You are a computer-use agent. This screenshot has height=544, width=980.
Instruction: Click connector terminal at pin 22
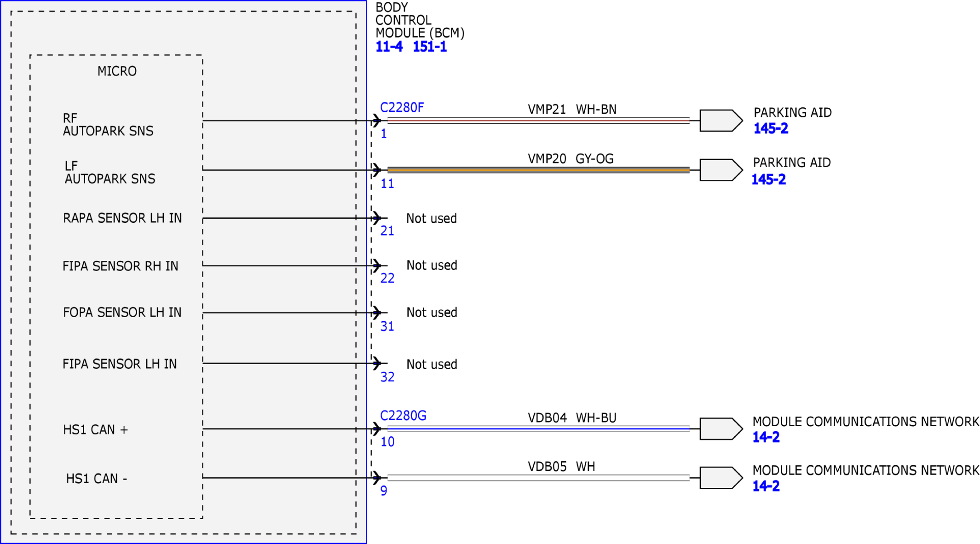pyautogui.click(x=377, y=265)
